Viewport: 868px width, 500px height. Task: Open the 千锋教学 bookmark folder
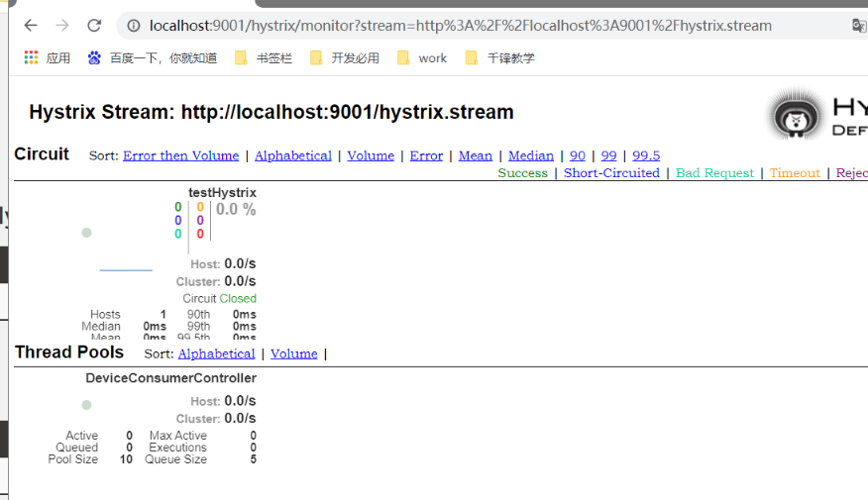point(499,58)
